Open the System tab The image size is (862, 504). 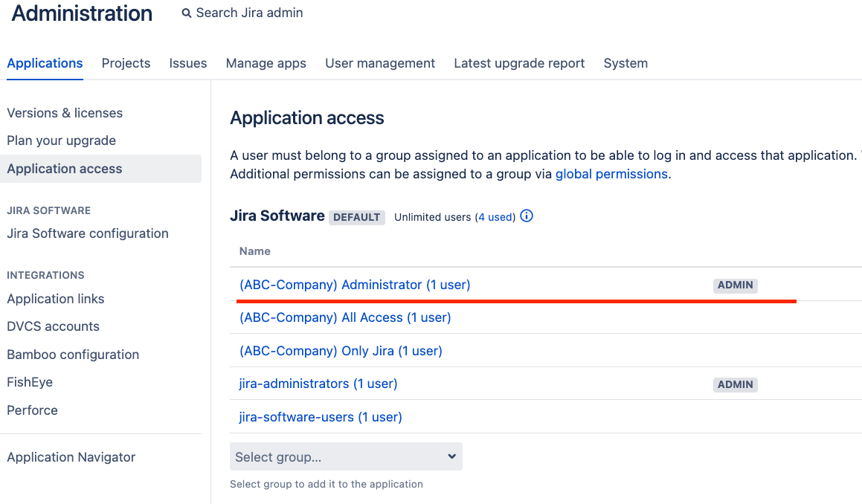(x=625, y=63)
